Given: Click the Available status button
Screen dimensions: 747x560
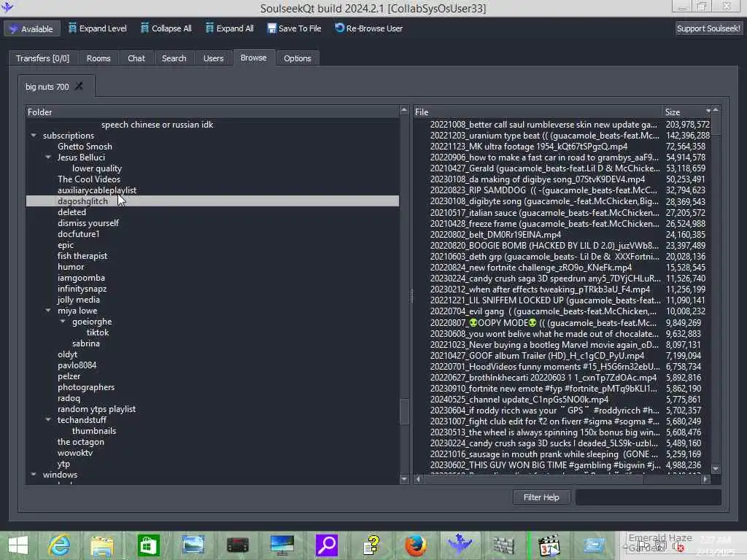Looking at the screenshot, I should point(32,28).
